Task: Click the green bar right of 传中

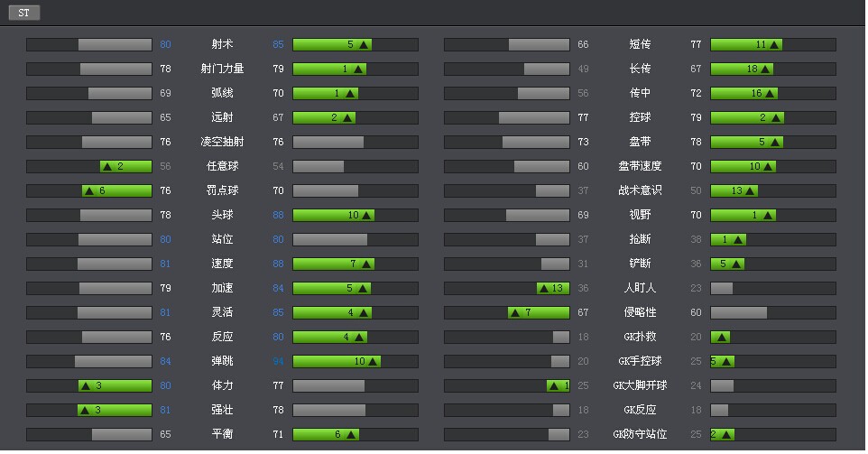Action: click(743, 93)
